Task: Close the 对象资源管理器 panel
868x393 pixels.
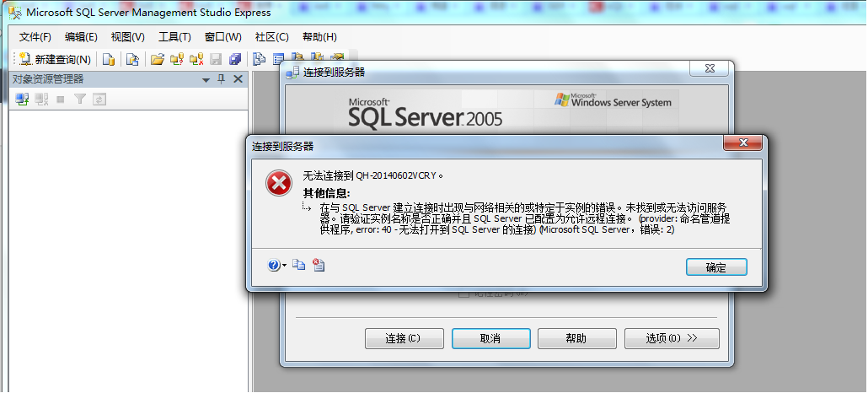Action: pyautogui.click(x=238, y=79)
